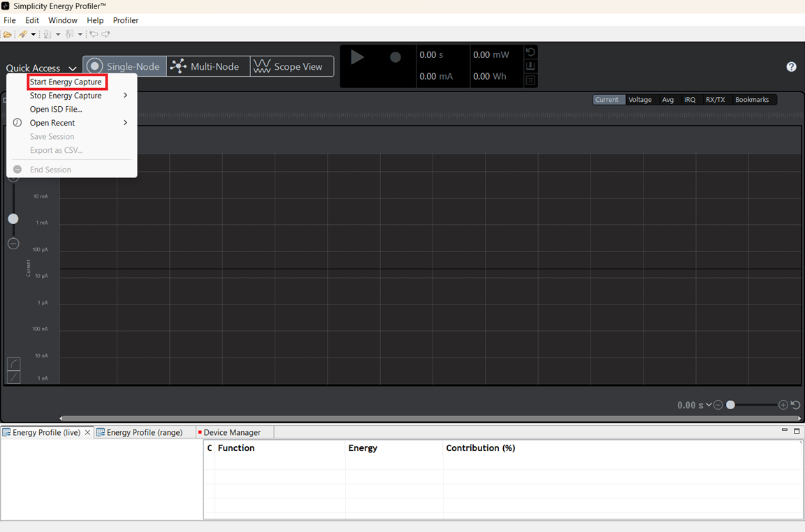
Task: Open the time unit dropdown near 0.00 s
Action: coord(708,404)
